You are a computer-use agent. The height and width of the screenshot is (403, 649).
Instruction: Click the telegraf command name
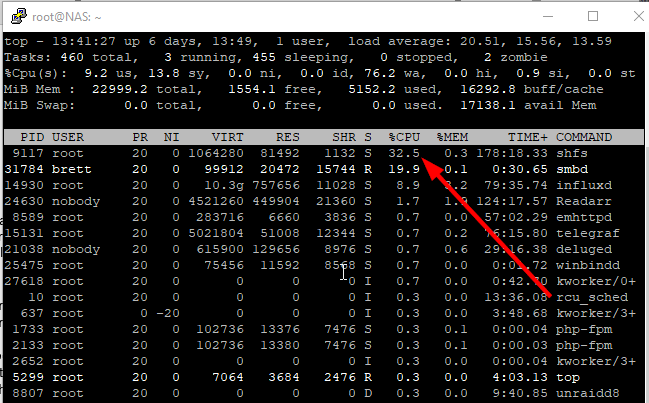click(588, 233)
